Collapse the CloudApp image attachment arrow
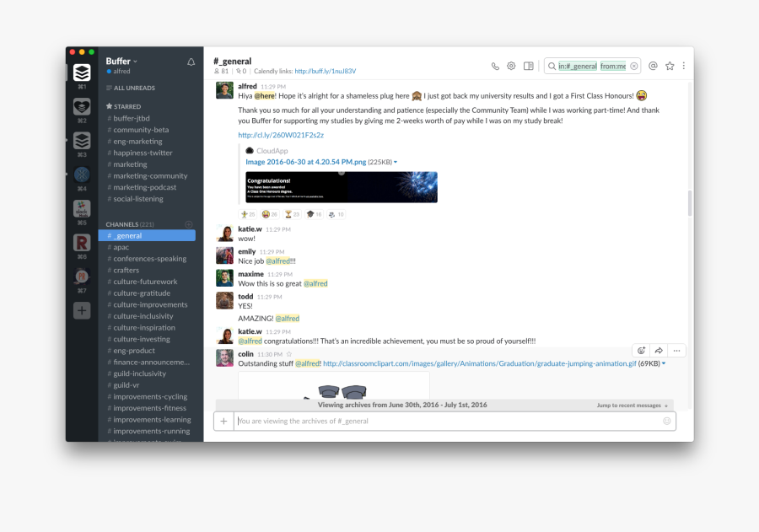759x532 pixels. click(x=396, y=162)
